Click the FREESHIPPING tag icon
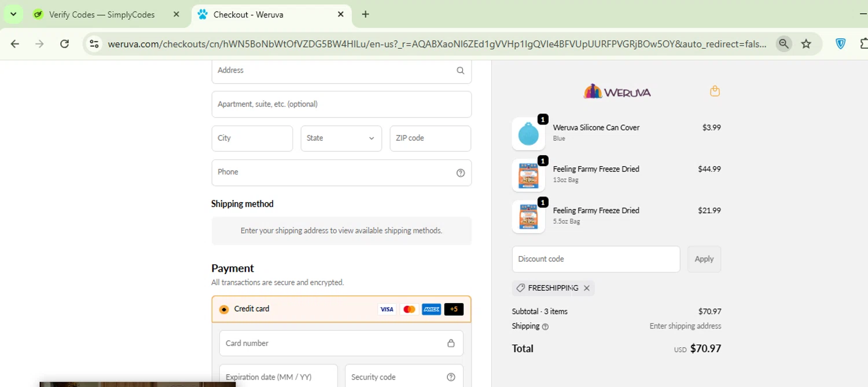Viewport: 868px width, 387px height. (x=520, y=288)
